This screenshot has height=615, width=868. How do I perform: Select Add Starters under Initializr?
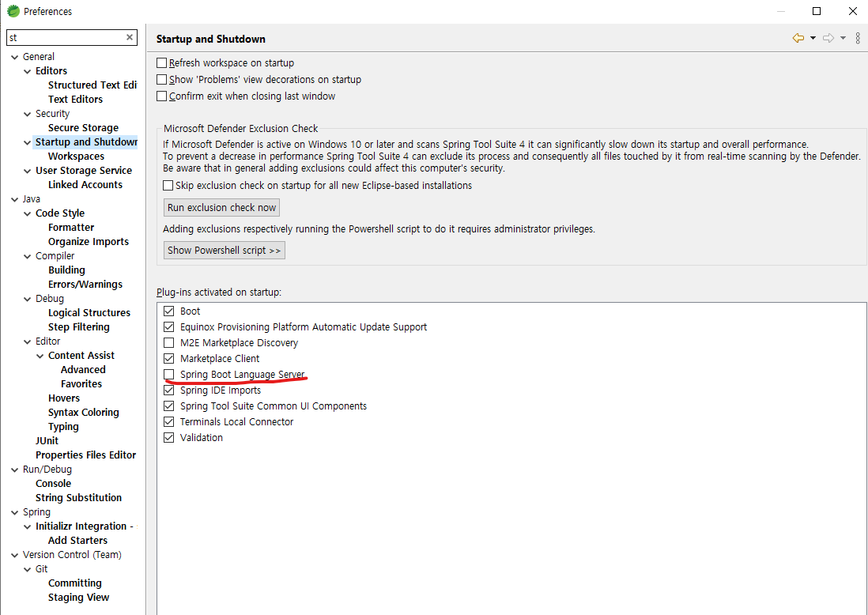77,540
